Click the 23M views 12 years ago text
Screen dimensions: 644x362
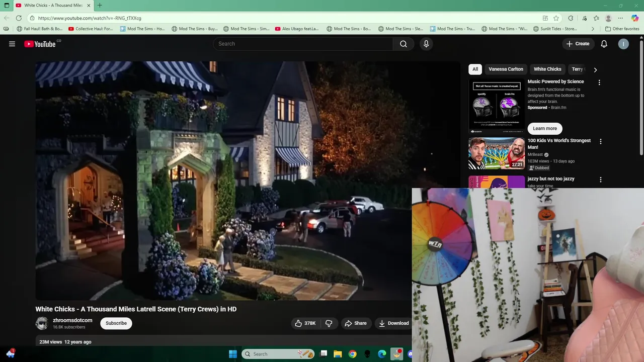coord(65,342)
